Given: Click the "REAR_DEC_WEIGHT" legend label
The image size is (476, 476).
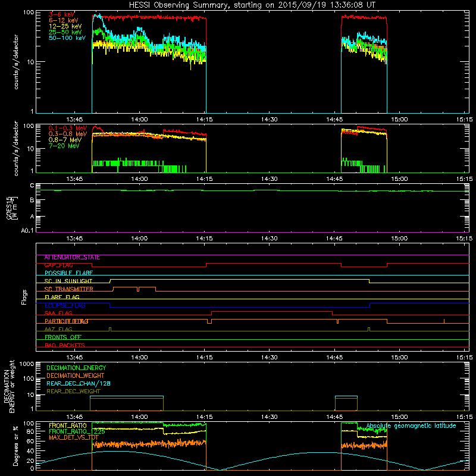Looking at the screenshot, I should pos(73,392).
